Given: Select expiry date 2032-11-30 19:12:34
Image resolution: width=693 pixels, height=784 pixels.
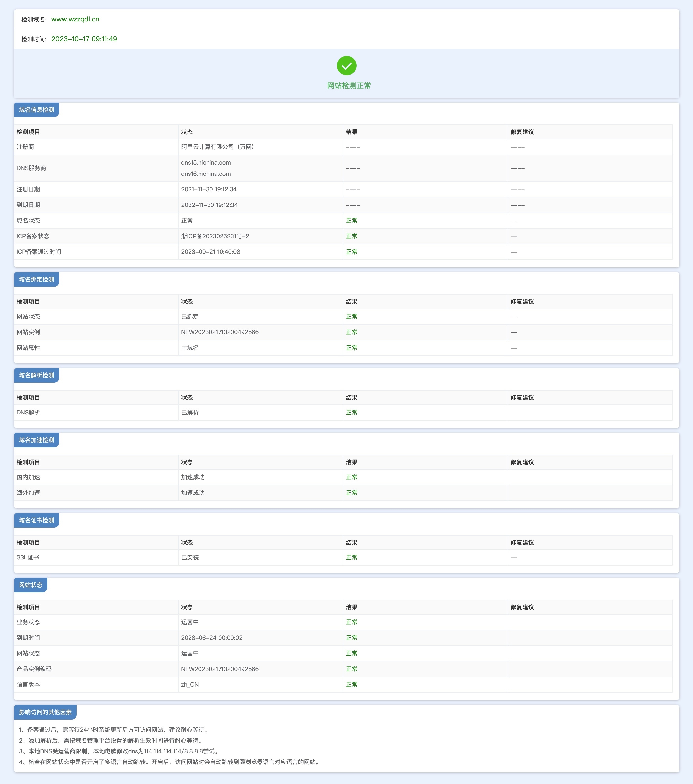Looking at the screenshot, I should pyautogui.click(x=210, y=205).
